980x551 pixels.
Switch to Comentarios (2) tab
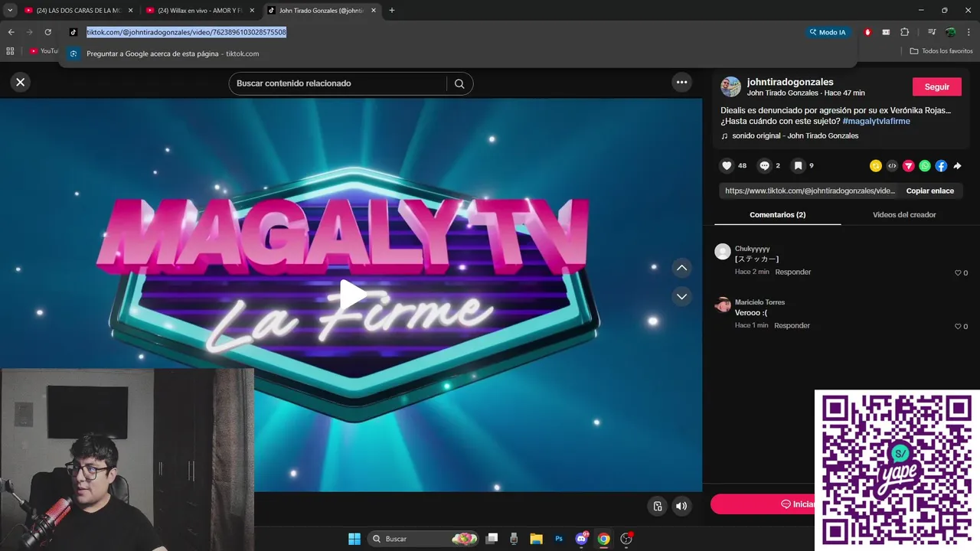(x=777, y=215)
